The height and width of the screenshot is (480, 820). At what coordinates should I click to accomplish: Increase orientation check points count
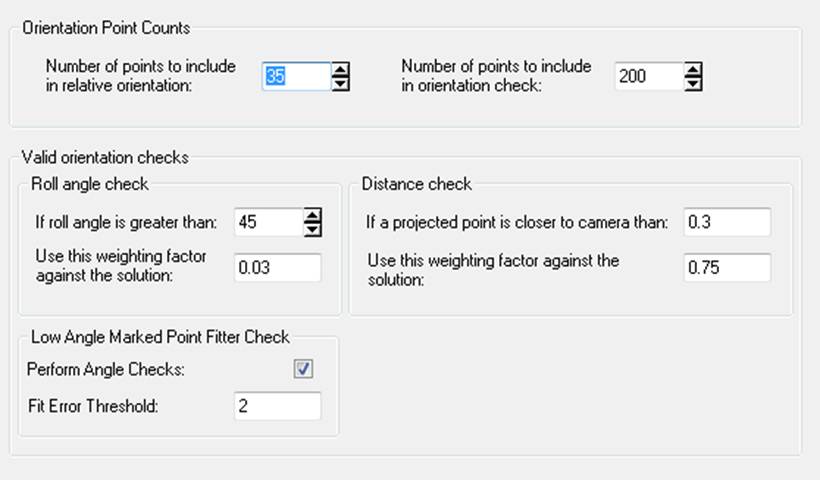pyautogui.click(x=694, y=69)
